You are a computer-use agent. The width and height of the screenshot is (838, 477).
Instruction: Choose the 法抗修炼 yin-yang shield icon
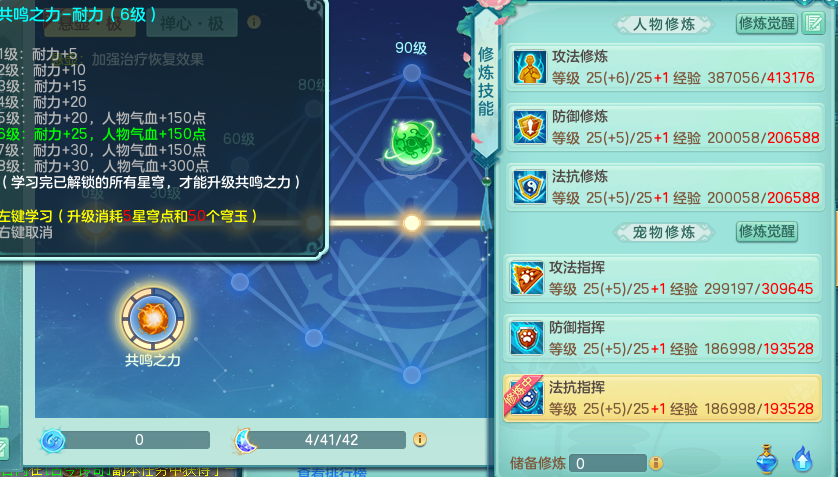[529, 187]
